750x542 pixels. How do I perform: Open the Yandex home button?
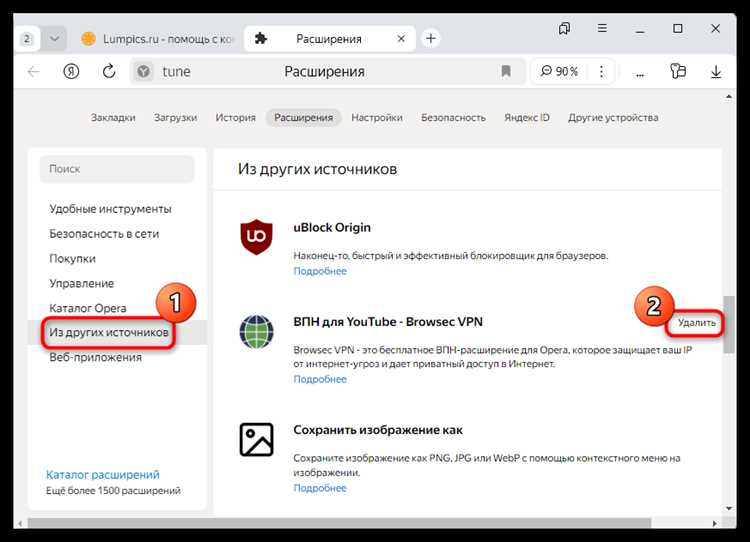click(71, 72)
